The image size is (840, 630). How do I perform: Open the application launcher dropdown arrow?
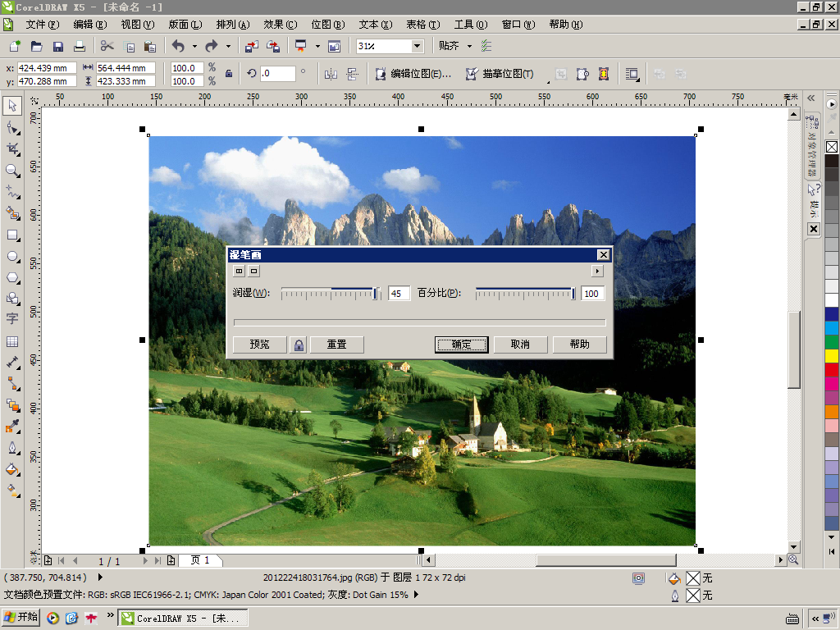(x=317, y=46)
